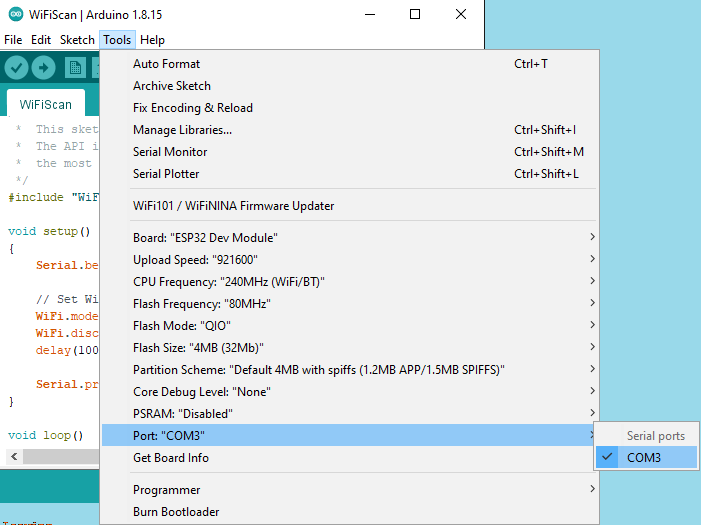701x525 pixels.
Task: Expand the Upload Speed 921600 submenu
Action: click(x=350, y=259)
